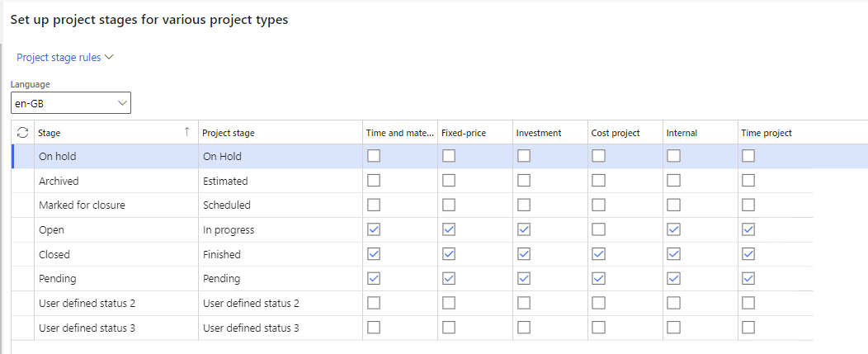Viewport: 868px width, 354px height.
Task: Click the Scheduled project stage cell
Action: pyautogui.click(x=280, y=205)
